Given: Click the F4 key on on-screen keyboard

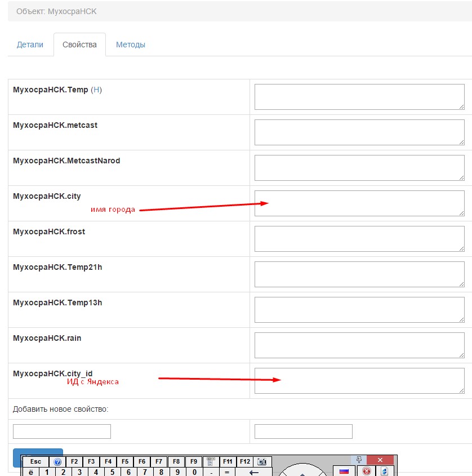Looking at the screenshot, I should pyautogui.click(x=108, y=462).
